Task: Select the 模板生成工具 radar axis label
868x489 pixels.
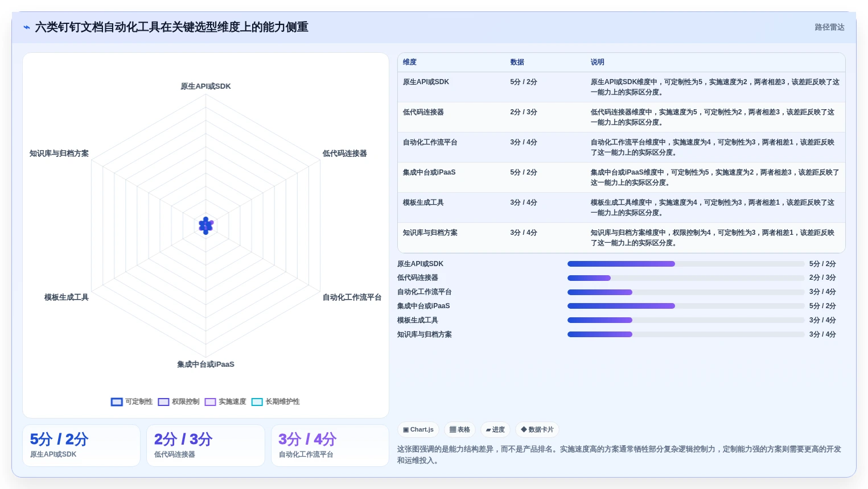Action: (x=67, y=297)
